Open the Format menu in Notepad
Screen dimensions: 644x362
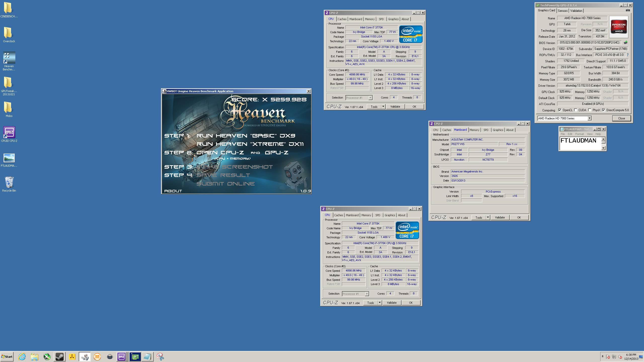pos(579,134)
